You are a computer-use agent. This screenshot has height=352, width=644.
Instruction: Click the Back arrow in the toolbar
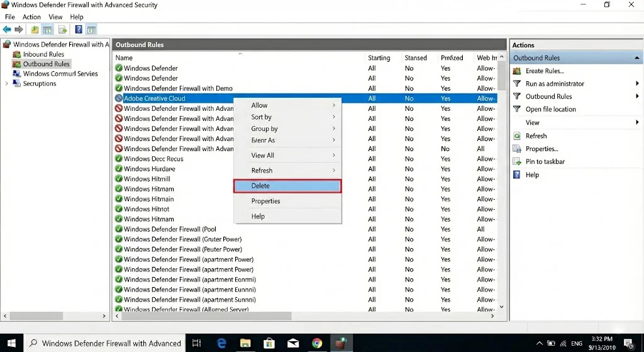[x=7, y=30]
